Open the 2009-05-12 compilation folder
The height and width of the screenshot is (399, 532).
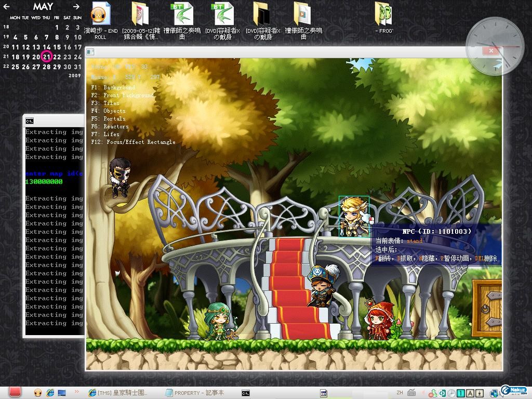[x=140, y=15]
